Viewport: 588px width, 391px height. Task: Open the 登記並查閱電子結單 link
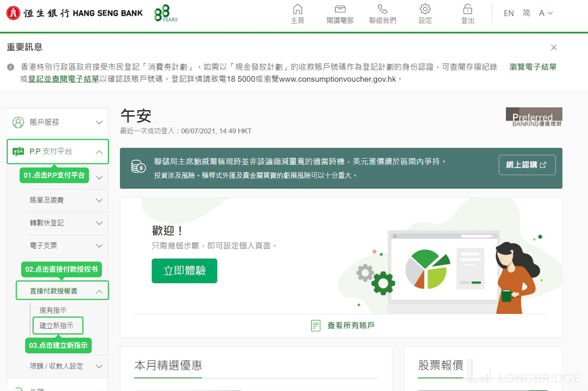(64, 79)
